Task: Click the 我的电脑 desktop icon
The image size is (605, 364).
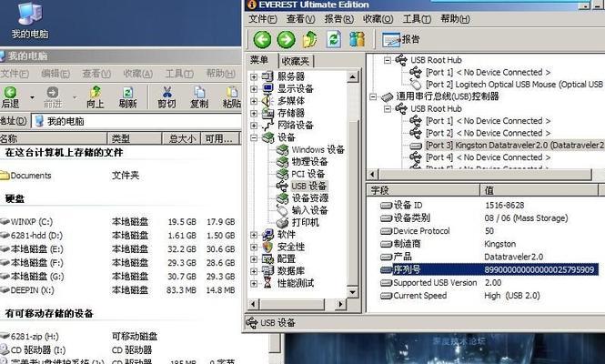Action: [x=30, y=20]
